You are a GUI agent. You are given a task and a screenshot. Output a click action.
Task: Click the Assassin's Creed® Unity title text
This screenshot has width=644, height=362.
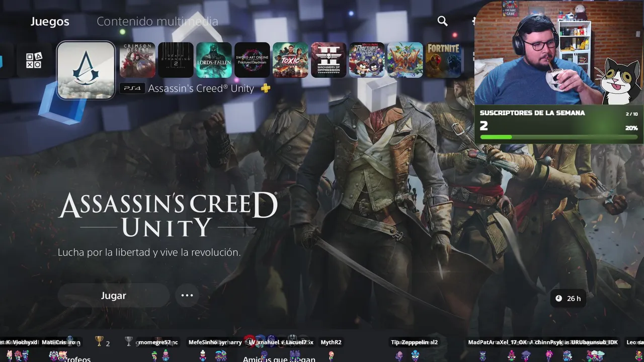point(201,88)
